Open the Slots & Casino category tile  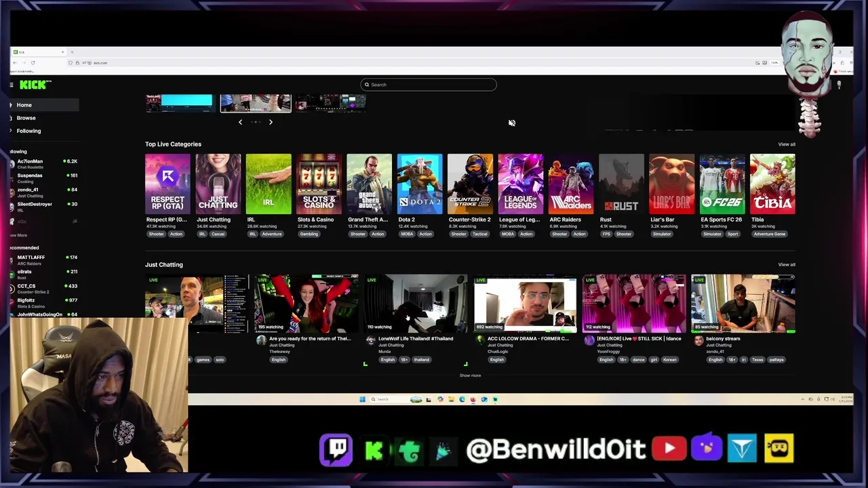pyautogui.click(x=319, y=184)
